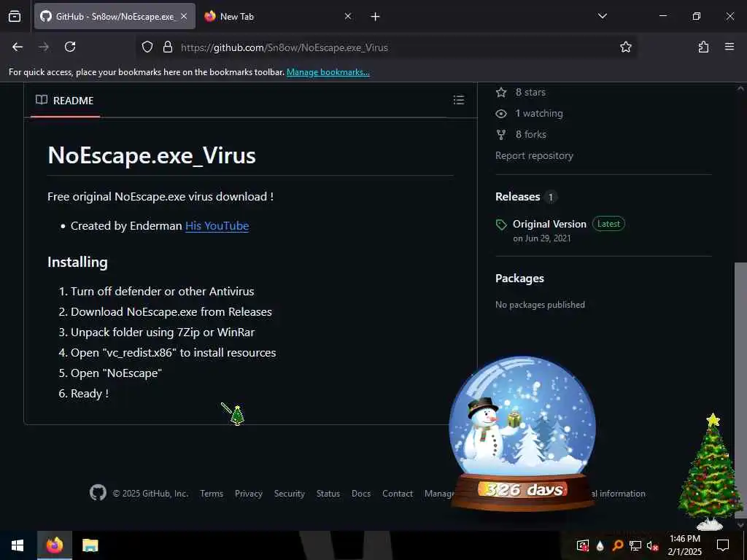Bookmark this page with star icon
Screen dimensions: 747x560
[x=625, y=47]
